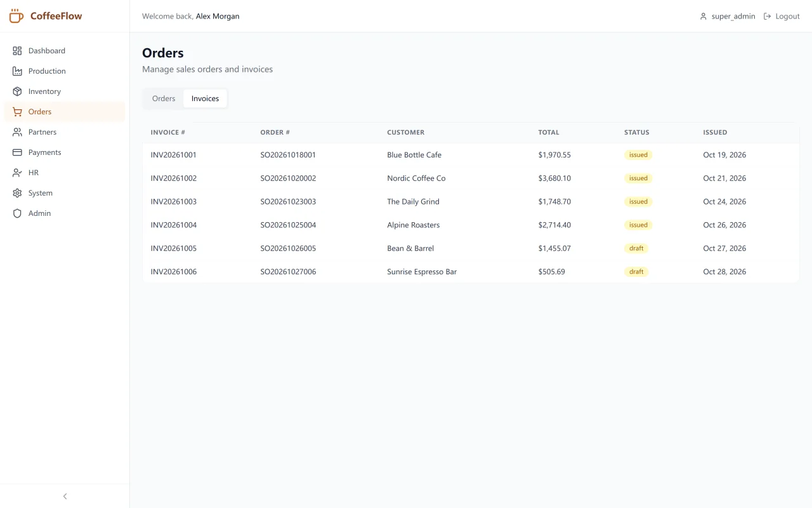The width and height of the screenshot is (812, 508).
Task: Click order number SO20261020002
Action: [288, 178]
